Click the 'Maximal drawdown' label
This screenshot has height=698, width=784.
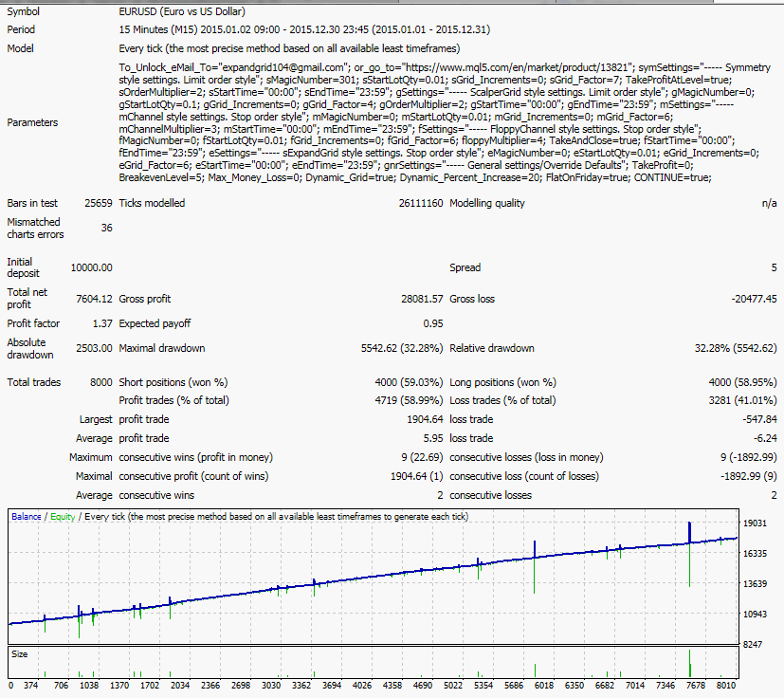click(161, 348)
